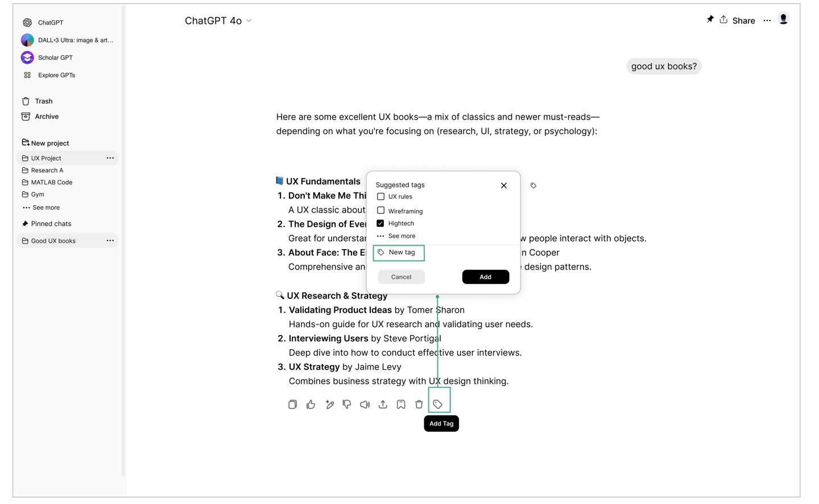Close the Suggested tags dialog

(x=504, y=185)
